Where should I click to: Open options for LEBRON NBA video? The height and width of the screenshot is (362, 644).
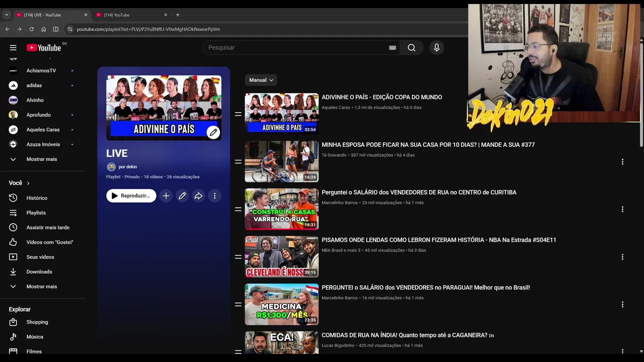[622, 257]
